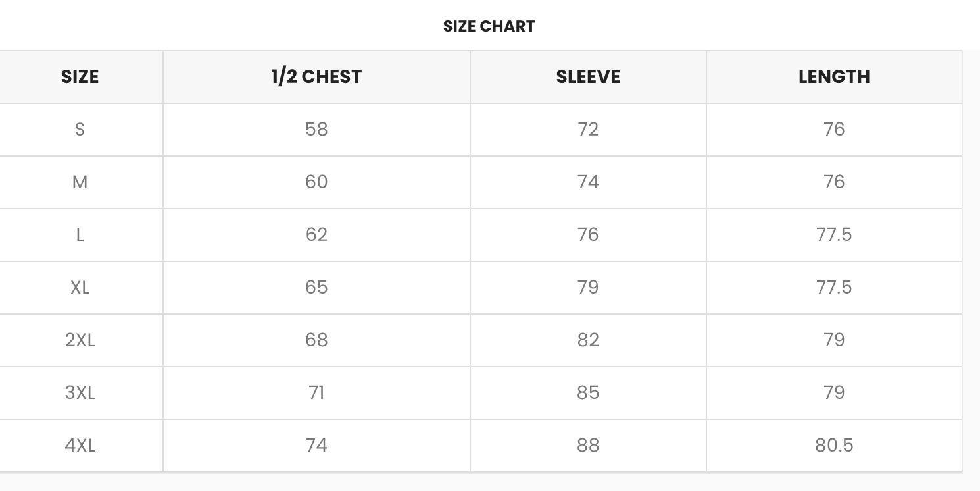Click chest value 65 for XL
Image resolution: width=980 pixels, height=491 pixels.
(x=316, y=288)
